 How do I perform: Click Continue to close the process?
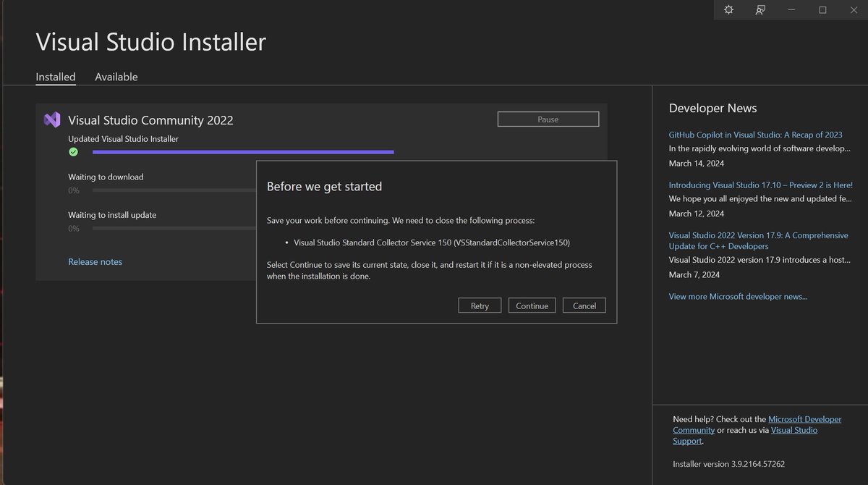click(532, 305)
